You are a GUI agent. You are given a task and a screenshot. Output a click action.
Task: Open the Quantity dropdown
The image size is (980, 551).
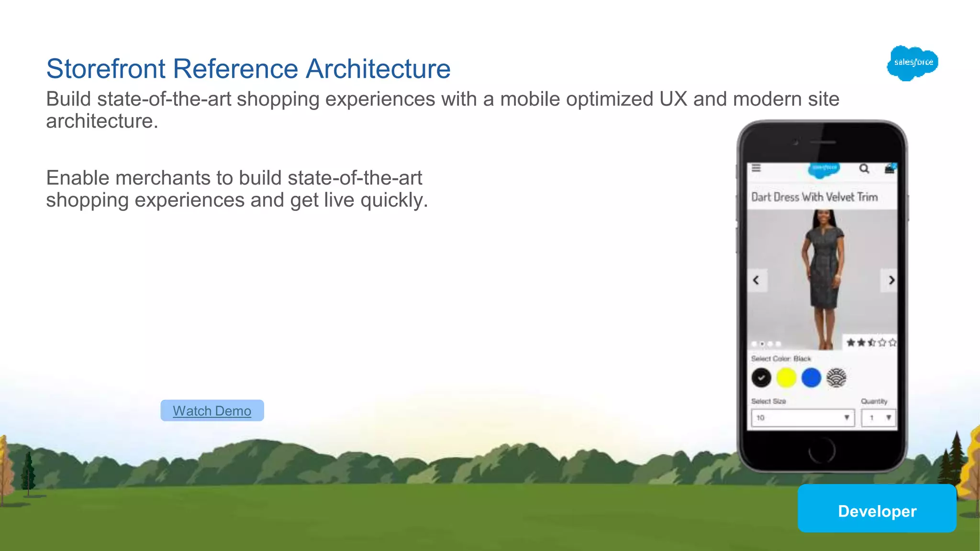click(x=879, y=418)
